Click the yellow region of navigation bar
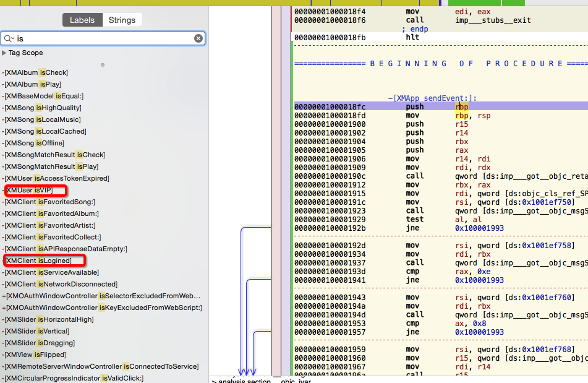This screenshot has width=588, height=383. 219,2
